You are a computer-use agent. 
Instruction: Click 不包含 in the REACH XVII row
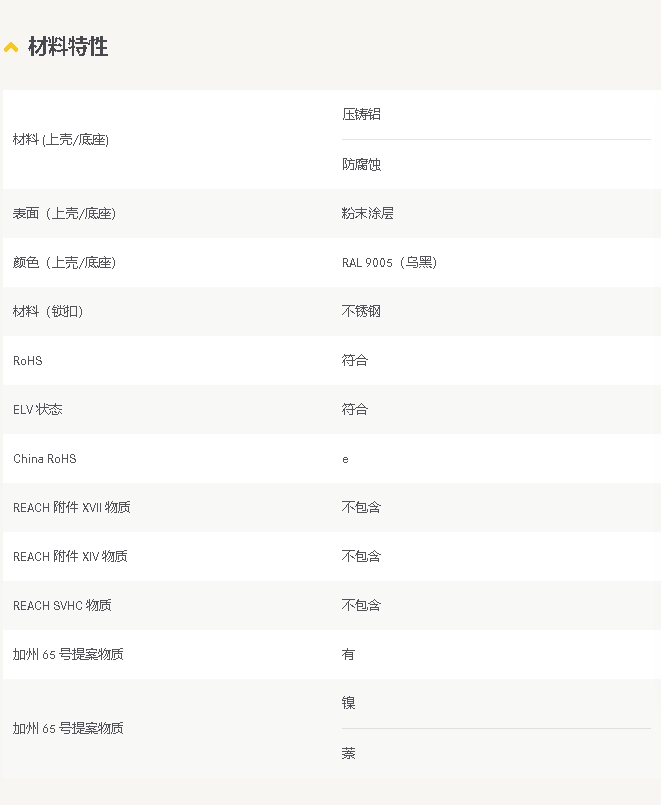361,508
